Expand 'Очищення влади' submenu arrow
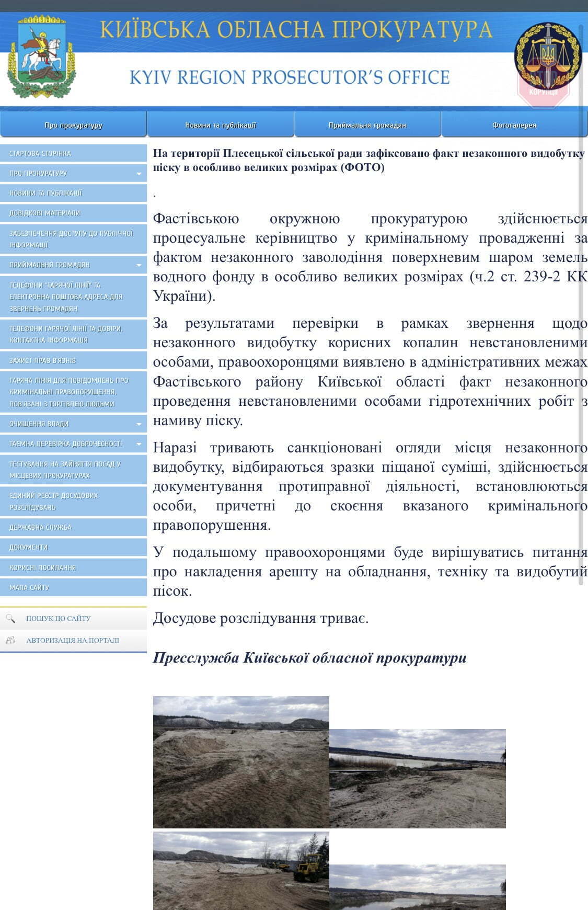This screenshot has width=588, height=910. (139, 424)
